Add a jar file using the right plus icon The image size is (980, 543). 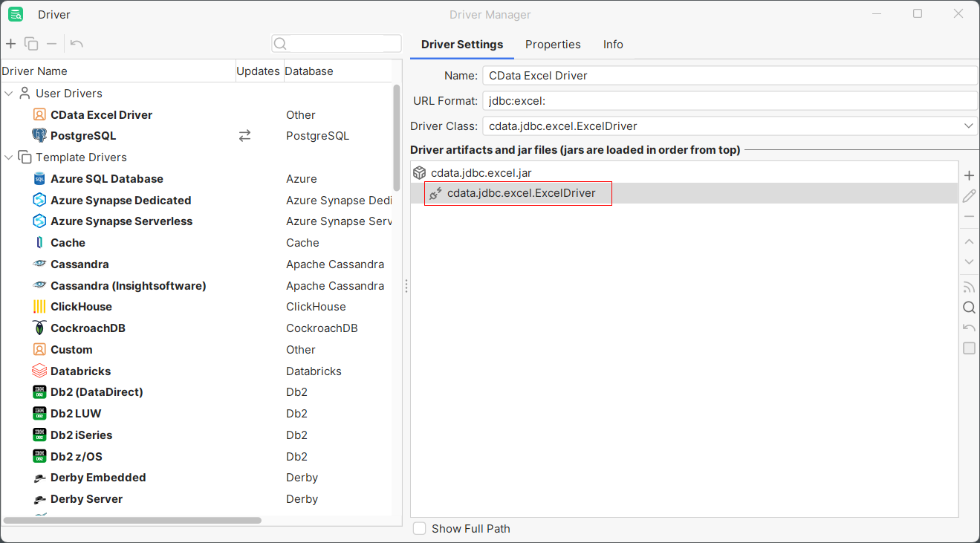pos(969,176)
